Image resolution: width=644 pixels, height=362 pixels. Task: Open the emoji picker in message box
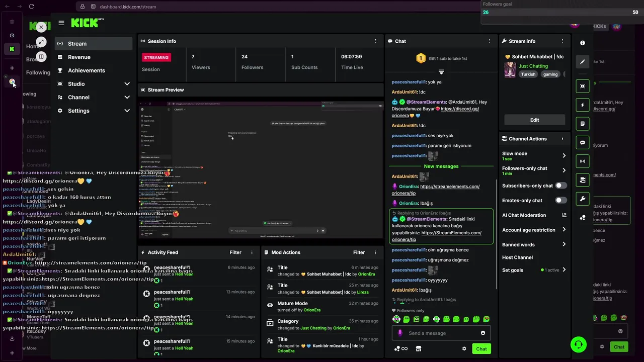pos(483,333)
